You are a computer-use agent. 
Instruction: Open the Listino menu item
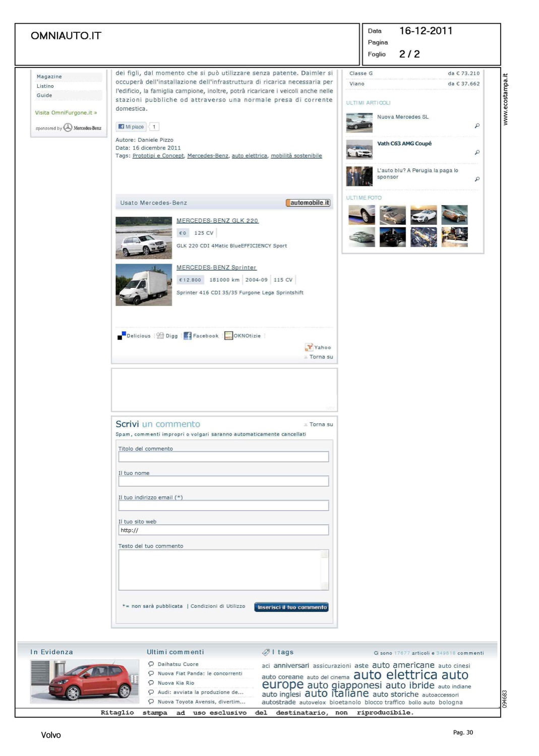pyautogui.click(x=45, y=86)
